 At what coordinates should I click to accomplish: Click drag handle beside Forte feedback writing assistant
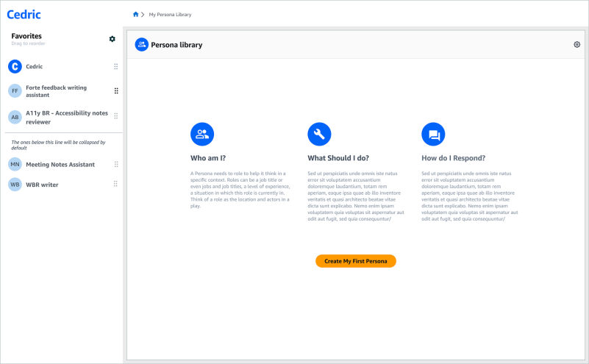click(x=115, y=91)
